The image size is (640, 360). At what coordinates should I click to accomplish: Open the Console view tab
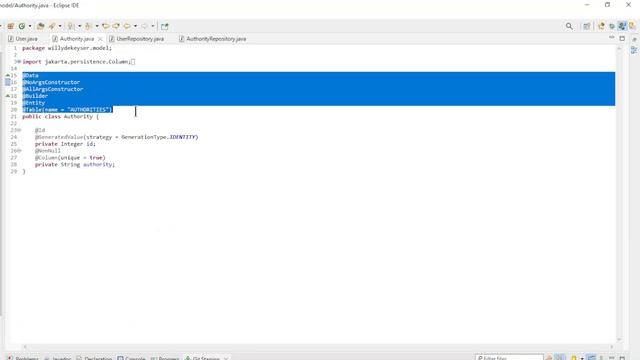131,358
